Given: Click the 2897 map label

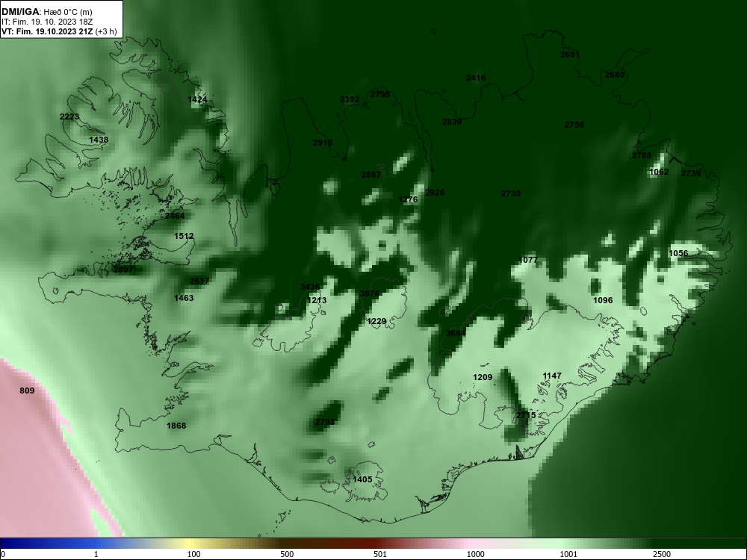Looking at the screenshot, I should 123,270.
